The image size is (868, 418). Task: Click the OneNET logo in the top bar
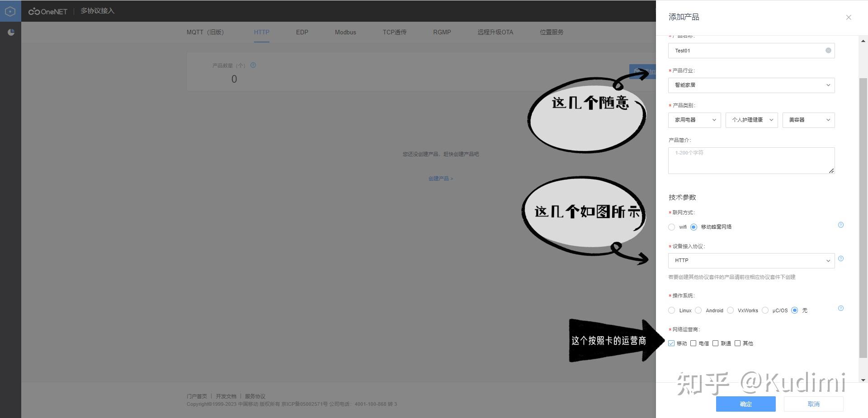click(x=47, y=11)
